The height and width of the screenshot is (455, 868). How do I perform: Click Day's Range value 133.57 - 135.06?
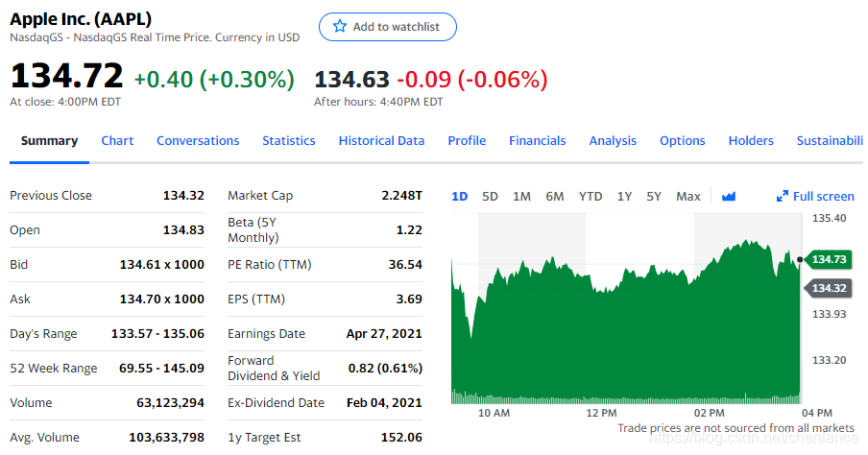[157, 334]
